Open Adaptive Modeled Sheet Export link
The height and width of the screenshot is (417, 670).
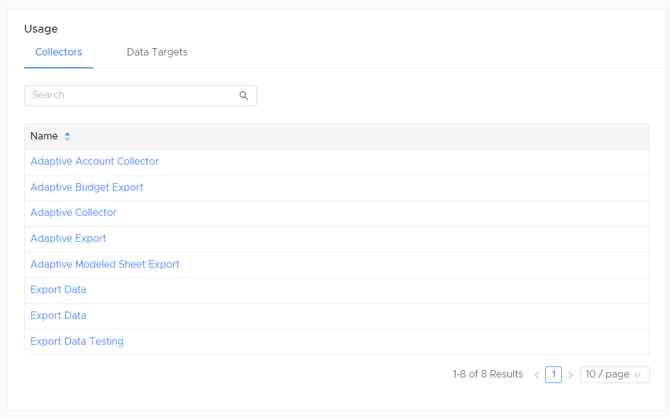(105, 264)
